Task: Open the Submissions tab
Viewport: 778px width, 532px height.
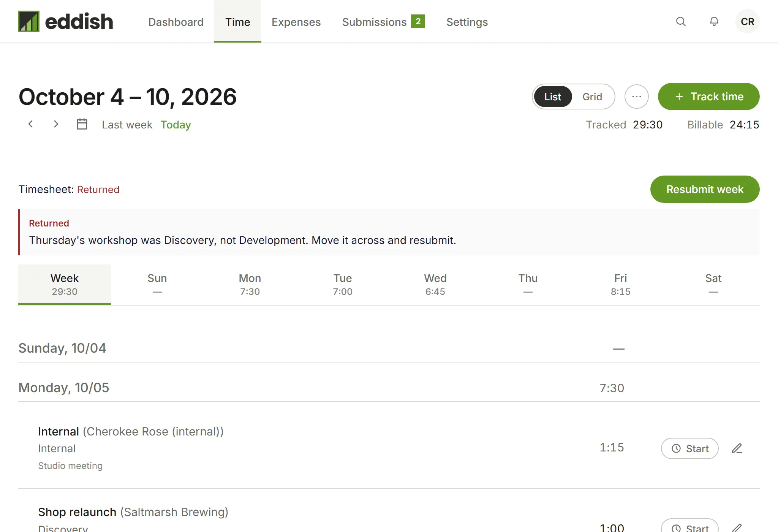Action: pyautogui.click(x=383, y=22)
